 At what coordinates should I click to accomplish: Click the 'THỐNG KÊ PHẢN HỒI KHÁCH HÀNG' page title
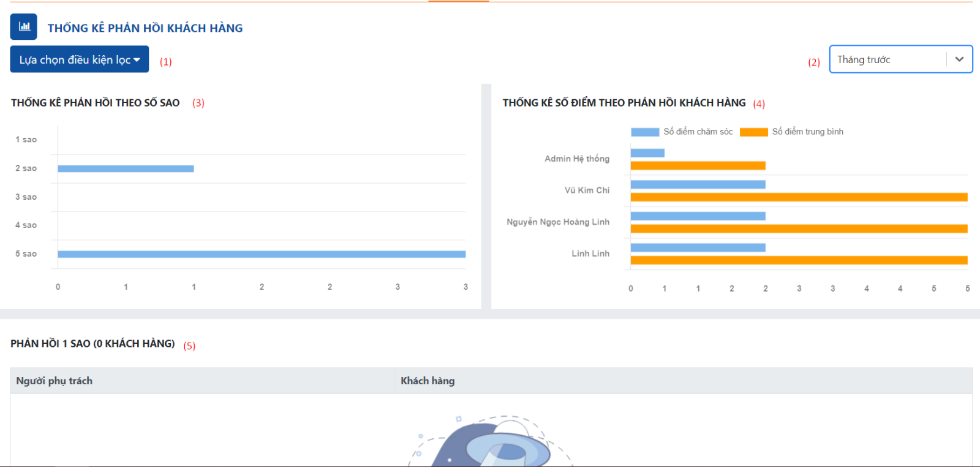click(145, 28)
